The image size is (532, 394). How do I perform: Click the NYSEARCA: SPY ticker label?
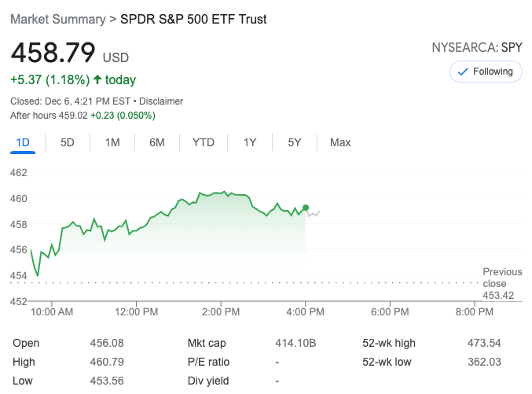click(476, 47)
